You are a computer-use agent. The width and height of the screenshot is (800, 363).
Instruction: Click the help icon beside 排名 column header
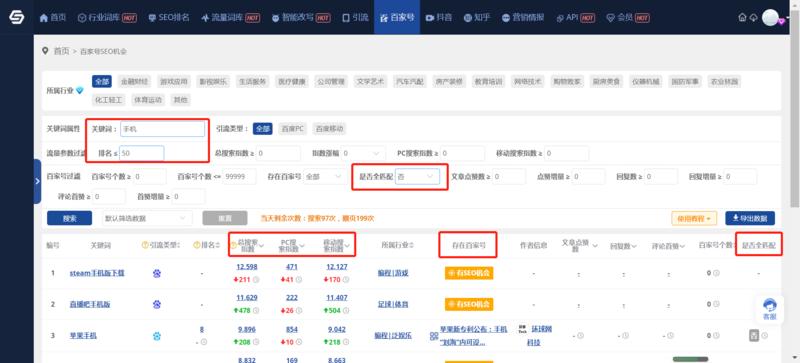pos(196,246)
